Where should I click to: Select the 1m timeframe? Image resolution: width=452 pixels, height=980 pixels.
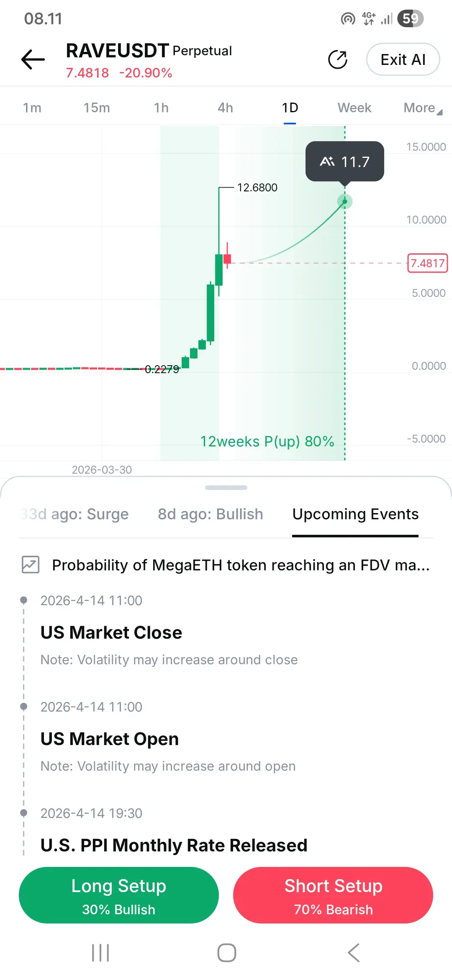(x=32, y=108)
